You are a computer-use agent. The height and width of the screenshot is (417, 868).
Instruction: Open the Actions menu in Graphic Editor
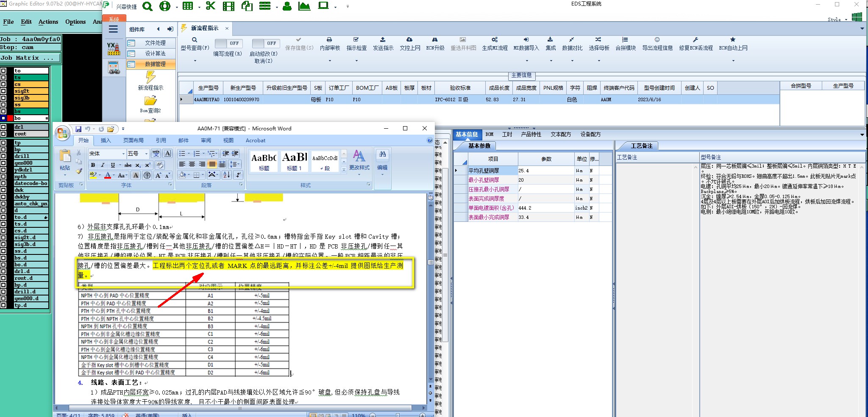coord(48,22)
